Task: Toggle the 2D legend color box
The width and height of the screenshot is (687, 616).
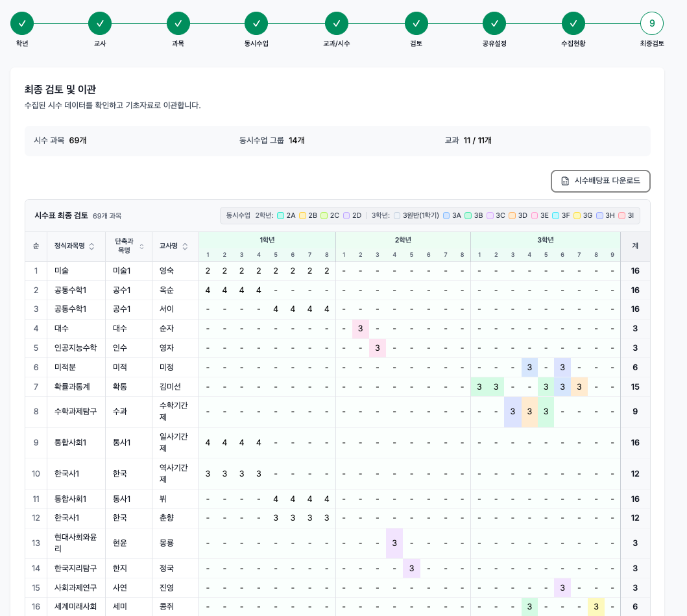Action: click(x=346, y=216)
